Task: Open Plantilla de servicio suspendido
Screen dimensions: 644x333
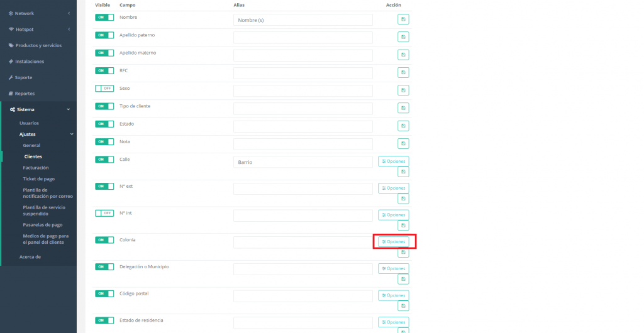Action: click(44, 210)
